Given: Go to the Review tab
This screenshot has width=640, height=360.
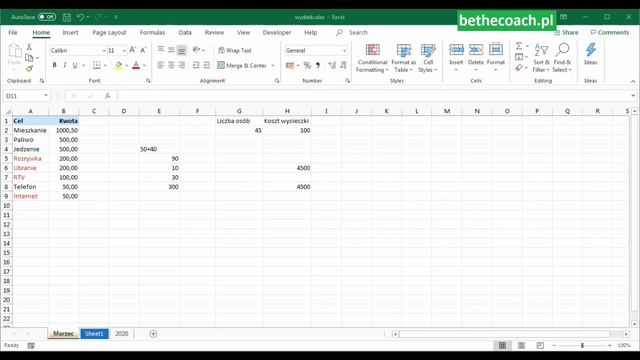Looking at the screenshot, I should [x=214, y=32].
